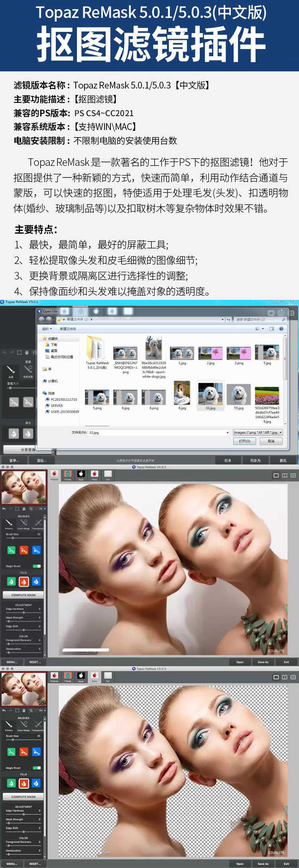Click COMPUTE MASK in white-background ReMask window
The width and height of the screenshot is (299, 868).
24,595
